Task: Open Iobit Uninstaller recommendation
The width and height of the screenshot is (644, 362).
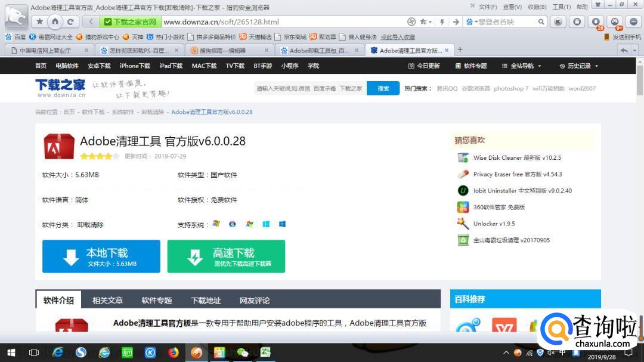Action: 522,191
